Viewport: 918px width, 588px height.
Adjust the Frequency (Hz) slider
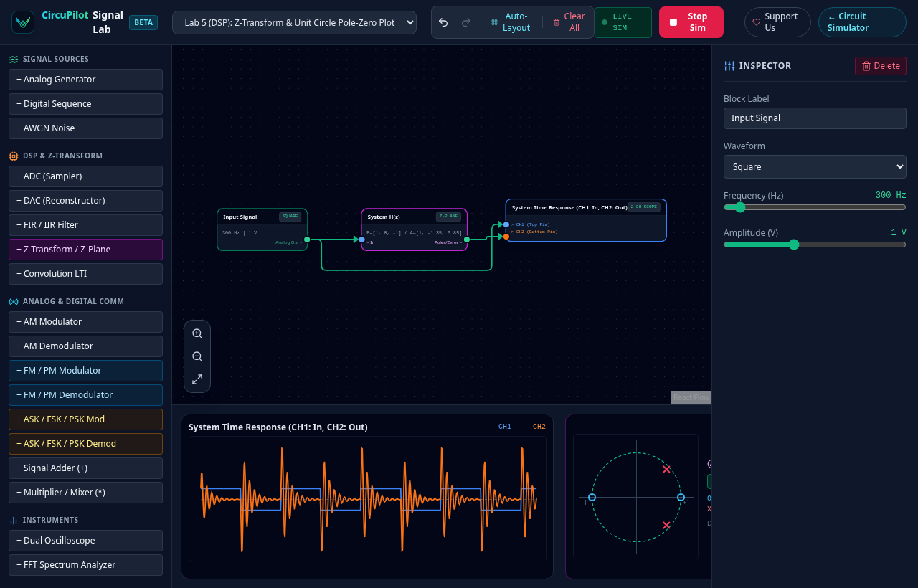click(815, 207)
